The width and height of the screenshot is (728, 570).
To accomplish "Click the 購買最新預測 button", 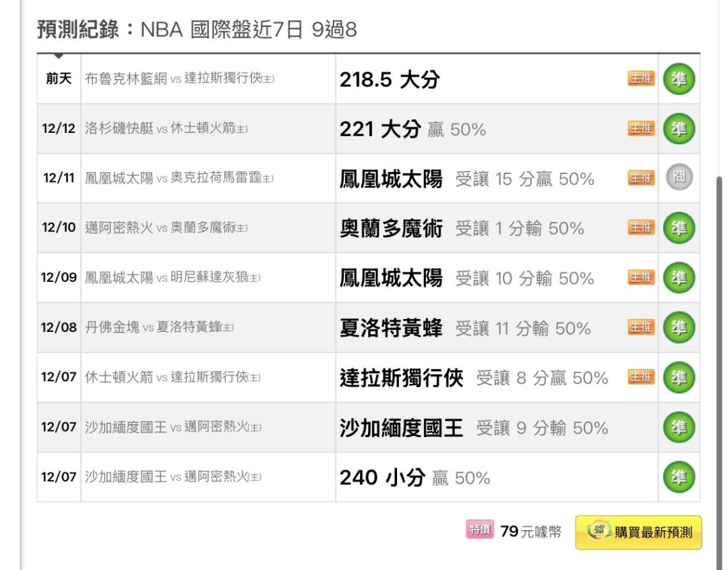I will (x=638, y=532).
